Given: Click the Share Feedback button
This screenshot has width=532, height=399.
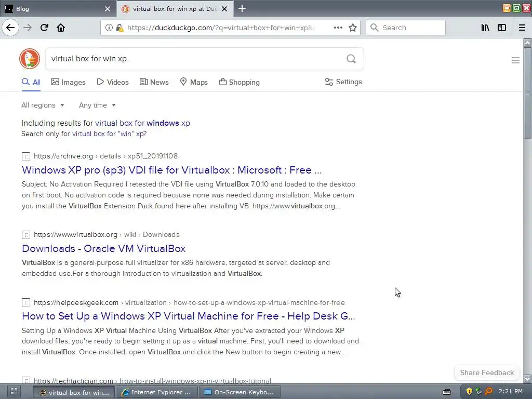Looking at the screenshot, I should click(x=487, y=373).
